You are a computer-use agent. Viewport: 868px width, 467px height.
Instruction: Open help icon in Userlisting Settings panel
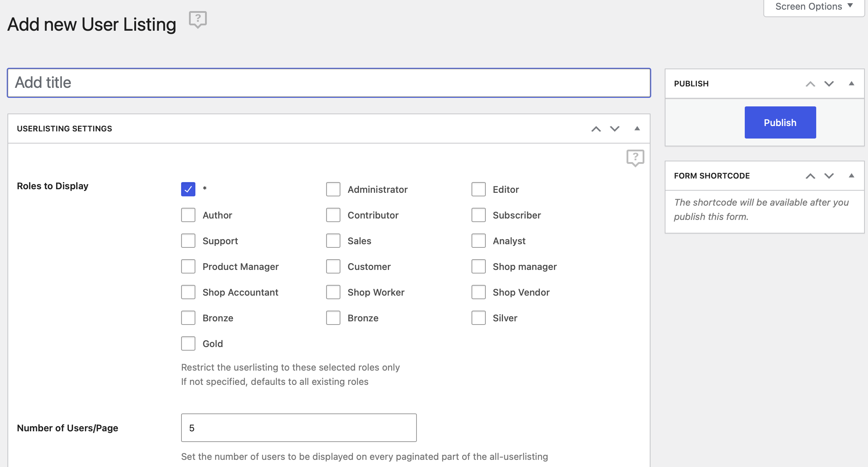click(635, 157)
